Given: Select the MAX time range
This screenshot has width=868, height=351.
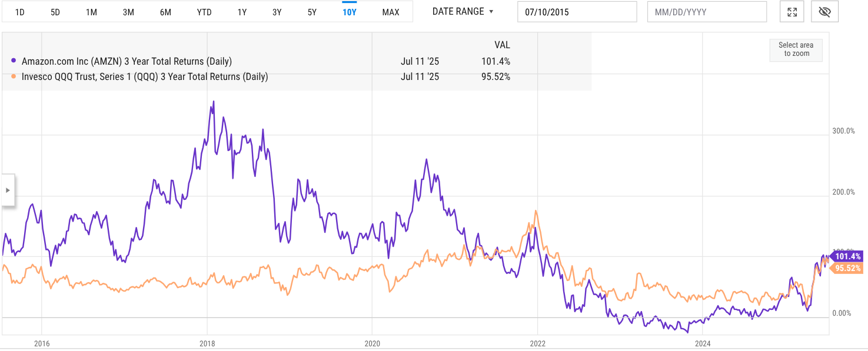Looking at the screenshot, I should (x=391, y=12).
